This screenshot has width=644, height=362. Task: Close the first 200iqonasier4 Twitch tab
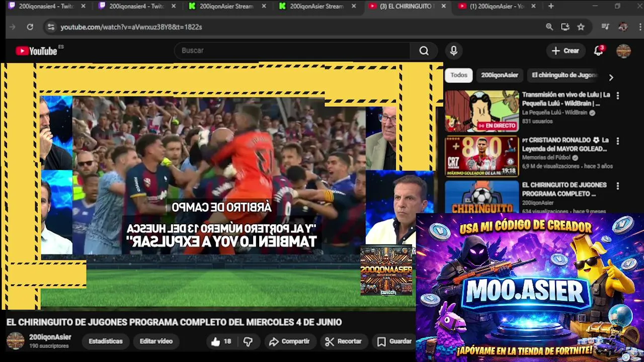click(83, 6)
